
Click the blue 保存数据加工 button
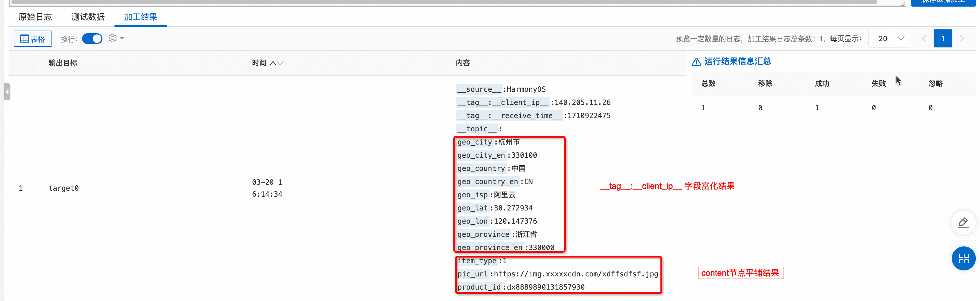coord(943,2)
